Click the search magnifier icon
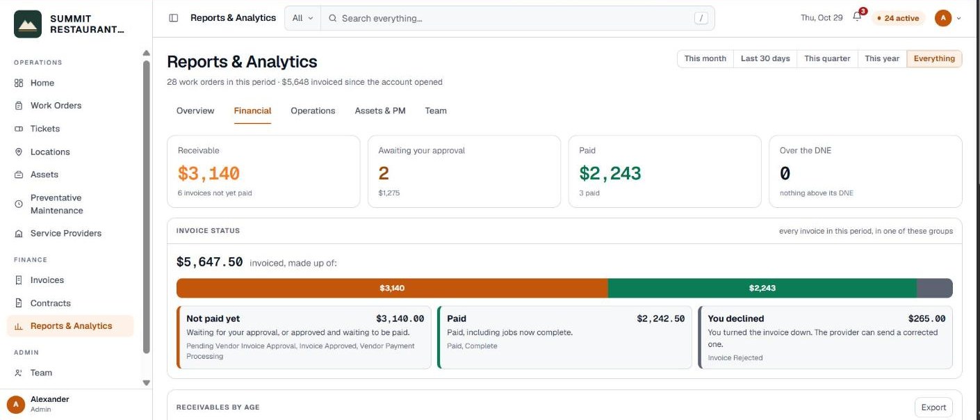The height and width of the screenshot is (420, 980). pos(333,18)
